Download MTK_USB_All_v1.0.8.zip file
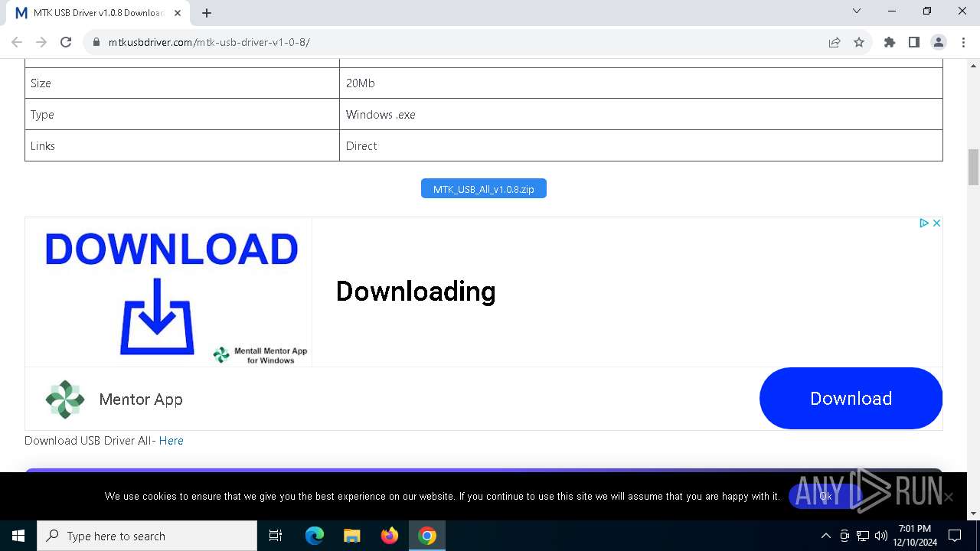The height and width of the screenshot is (551, 980). pyautogui.click(x=484, y=189)
